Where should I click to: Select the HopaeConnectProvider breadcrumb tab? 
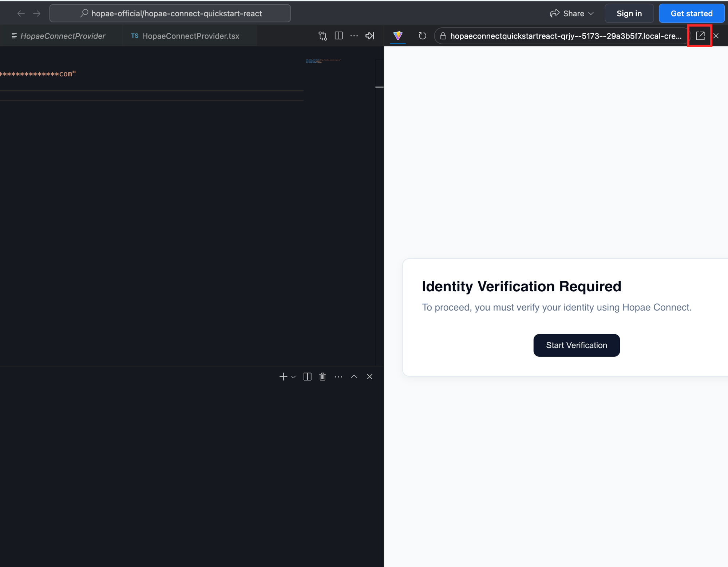pos(59,36)
